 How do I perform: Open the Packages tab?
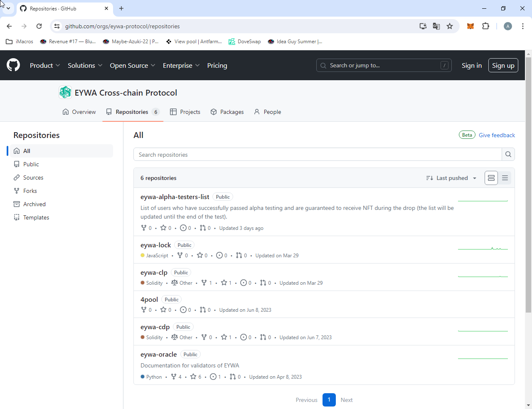[227, 112]
